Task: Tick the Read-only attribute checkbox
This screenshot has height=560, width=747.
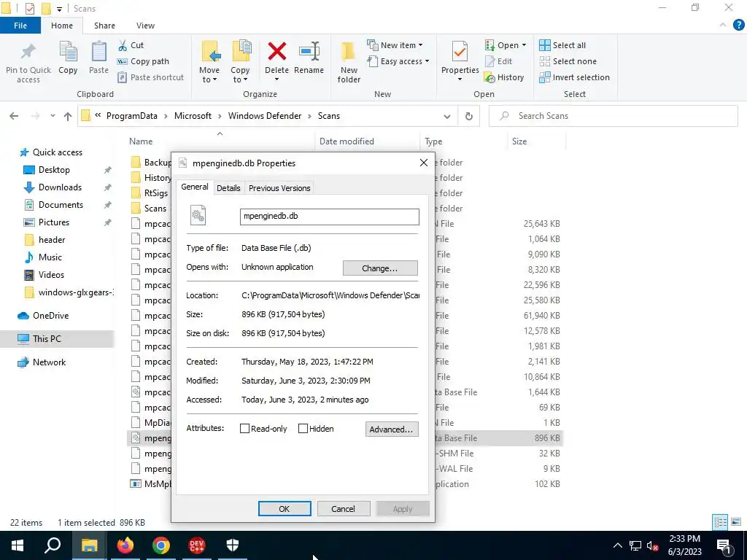Action: coord(244,429)
